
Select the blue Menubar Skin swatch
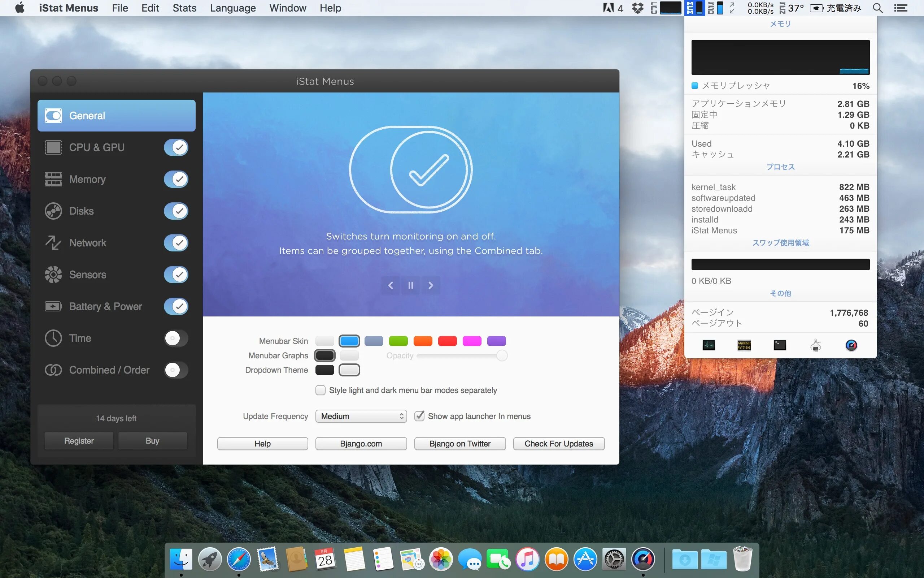349,341
